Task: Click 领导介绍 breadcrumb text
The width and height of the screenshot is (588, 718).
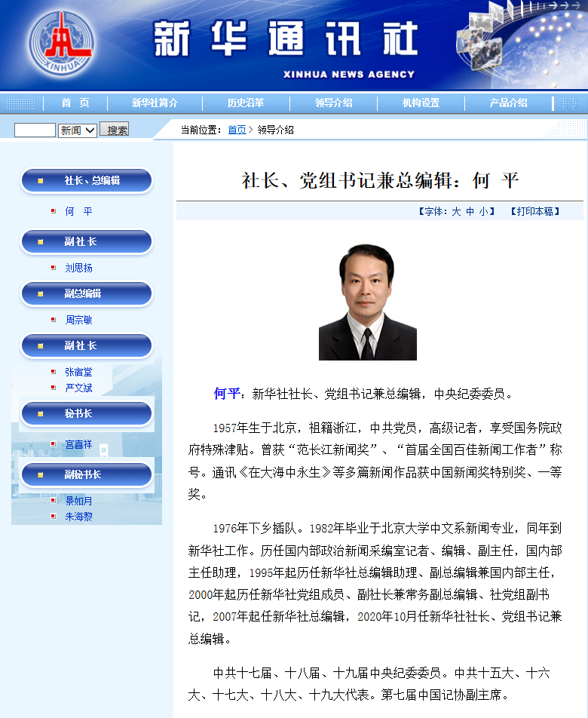Action: (x=275, y=130)
